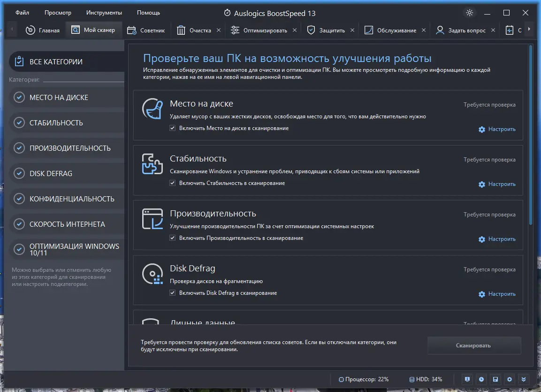The width and height of the screenshot is (541, 392).
Task: Open МЕСТО НА ДИСКЕ category label
Action: 59,98
